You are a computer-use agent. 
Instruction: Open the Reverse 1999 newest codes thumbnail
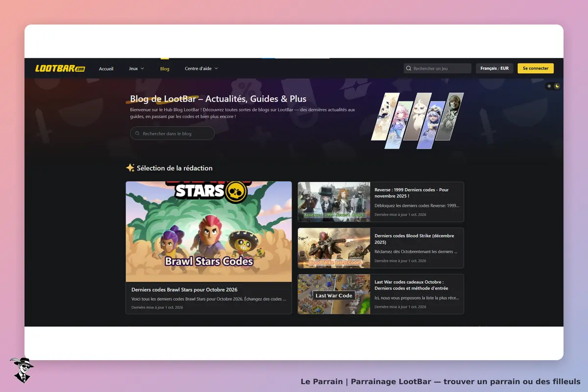tap(334, 202)
